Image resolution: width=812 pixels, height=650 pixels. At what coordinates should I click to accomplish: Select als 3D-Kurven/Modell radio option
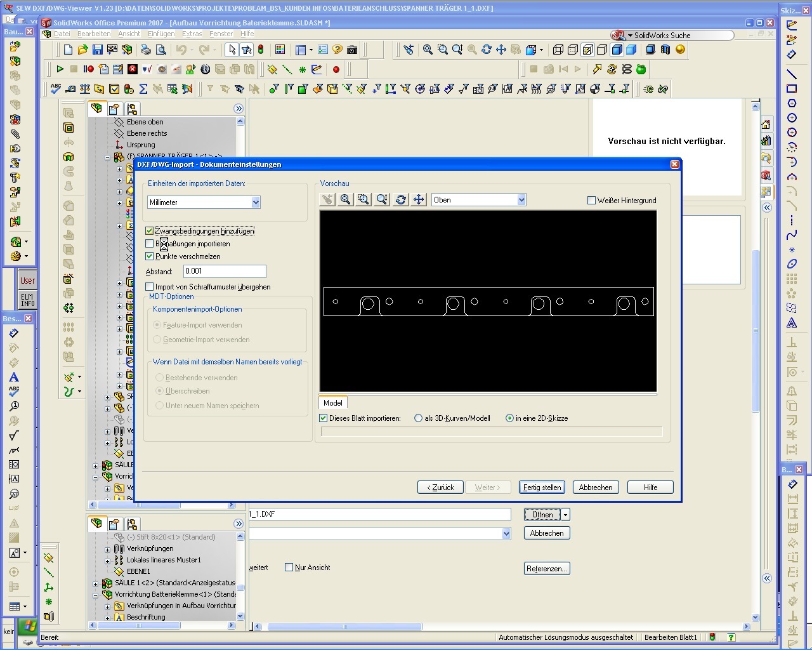click(418, 418)
